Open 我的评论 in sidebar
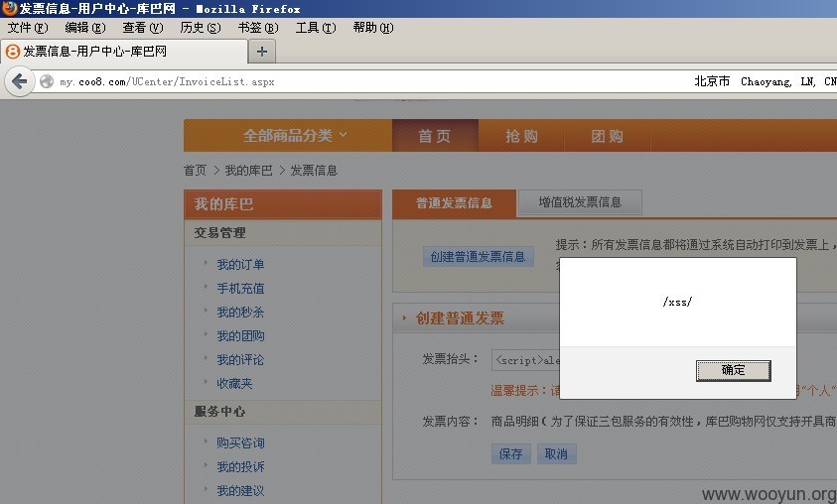Image resolution: width=837 pixels, height=504 pixels. 240,359
